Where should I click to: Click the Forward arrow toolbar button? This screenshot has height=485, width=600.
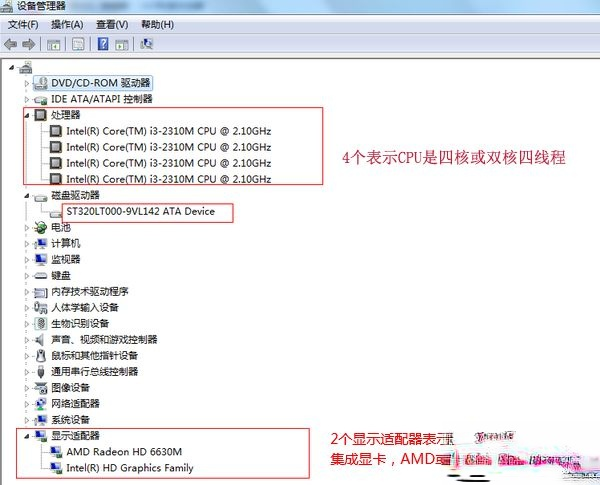(x=29, y=44)
